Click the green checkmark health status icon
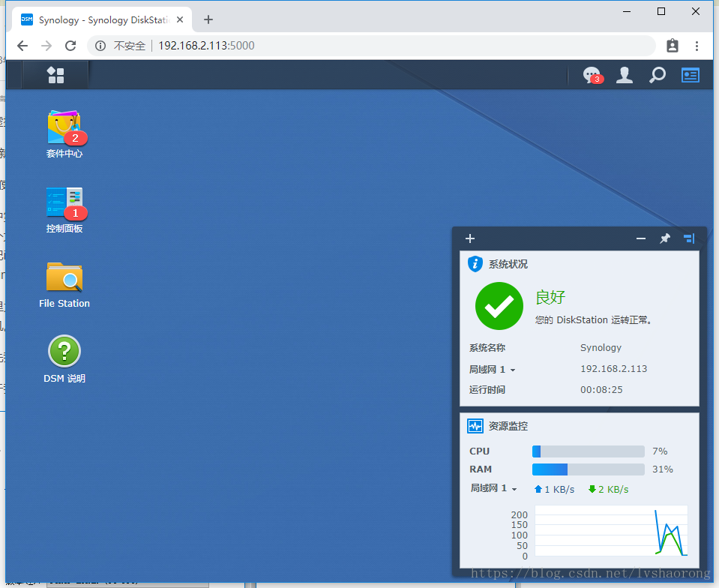 [x=499, y=306]
